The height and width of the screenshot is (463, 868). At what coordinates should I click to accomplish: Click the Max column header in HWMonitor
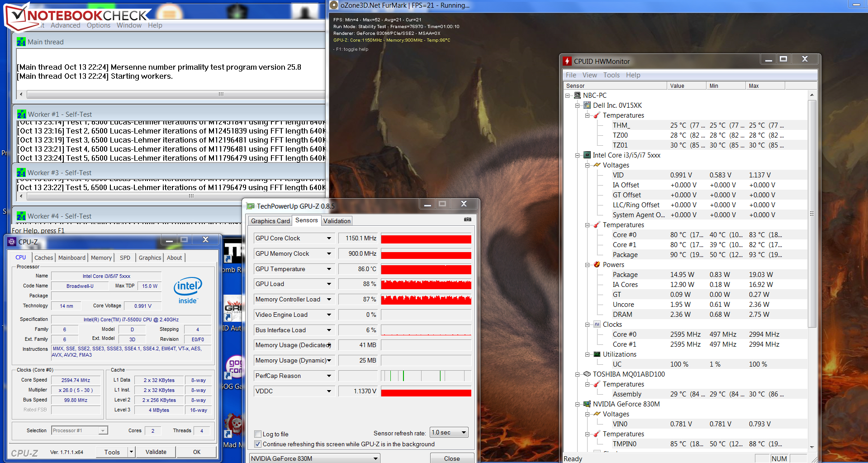(x=765, y=86)
